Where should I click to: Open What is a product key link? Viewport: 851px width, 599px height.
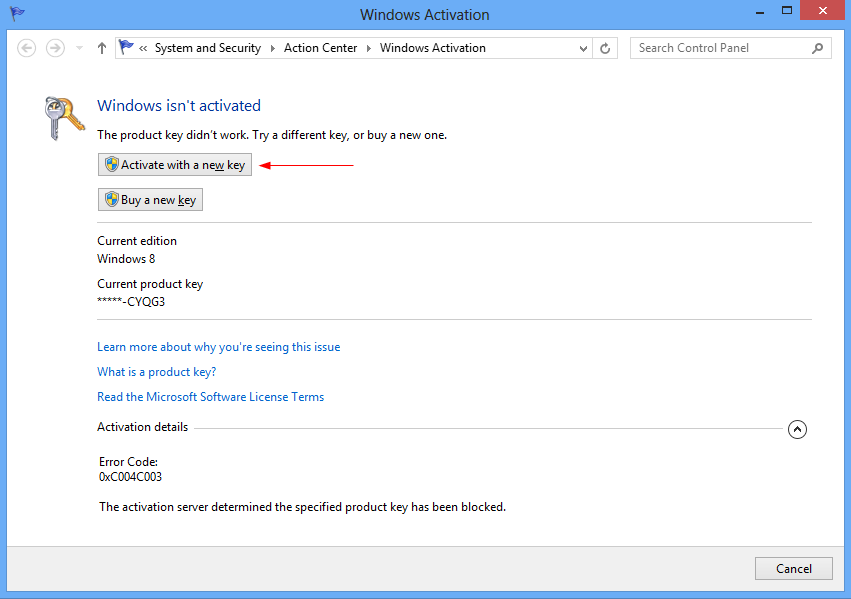point(156,371)
